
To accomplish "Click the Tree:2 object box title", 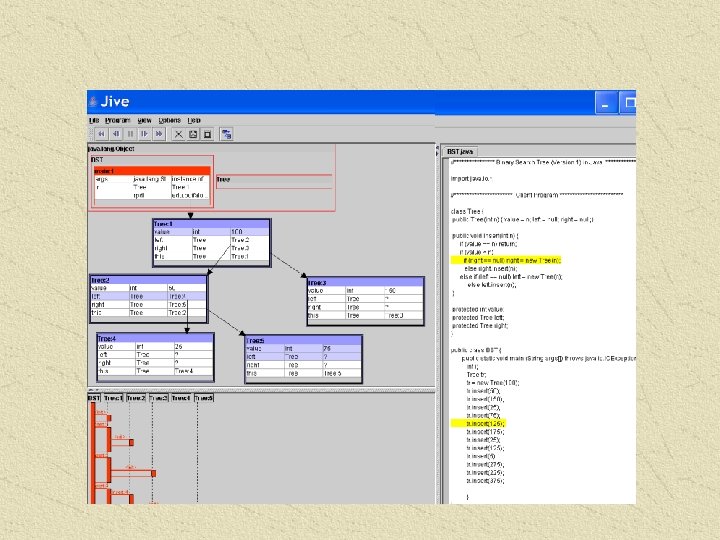I will [148, 280].
